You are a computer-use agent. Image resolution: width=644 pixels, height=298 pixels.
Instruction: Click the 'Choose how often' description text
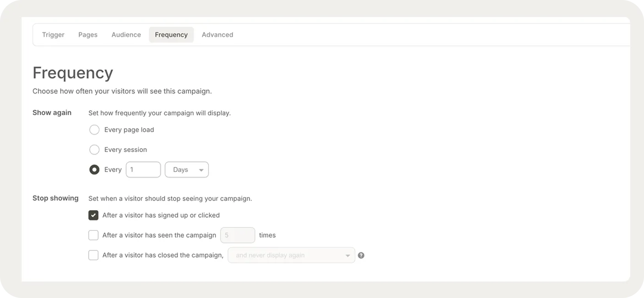[x=122, y=91]
